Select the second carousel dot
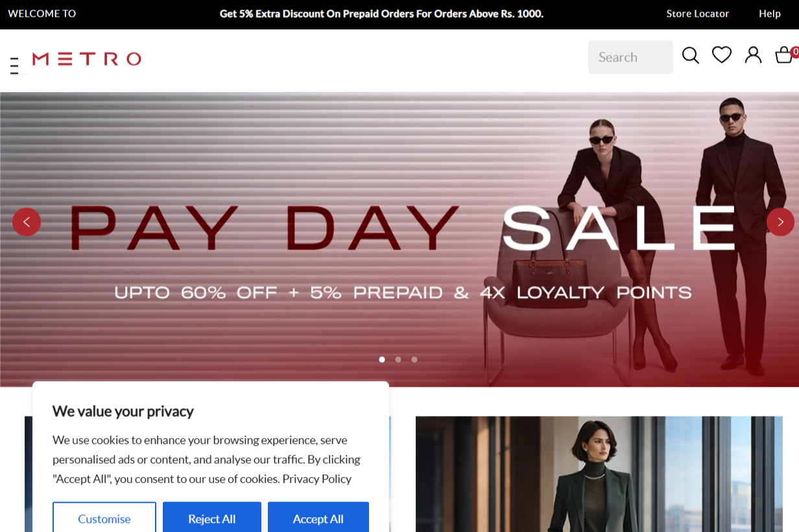 tap(398, 359)
